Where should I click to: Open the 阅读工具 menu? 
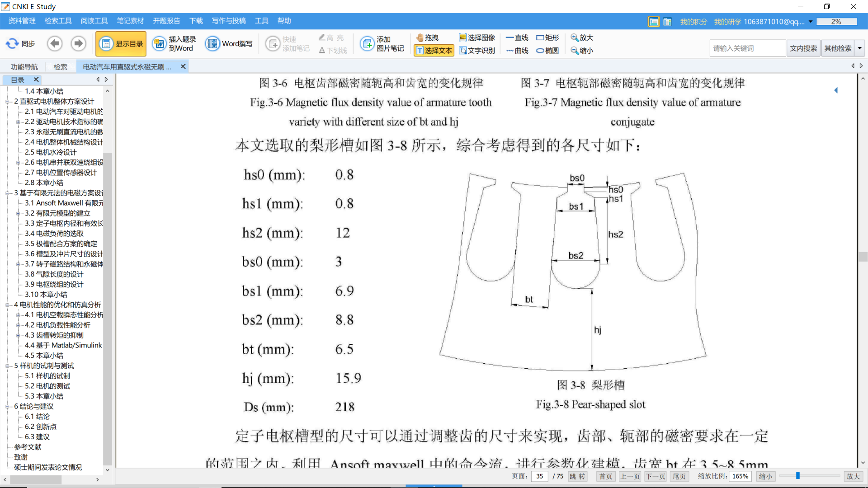(x=94, y=21)
